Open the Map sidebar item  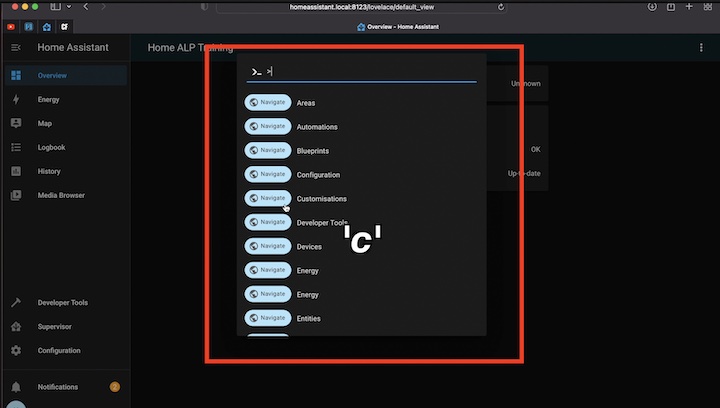tap(67, 123)
